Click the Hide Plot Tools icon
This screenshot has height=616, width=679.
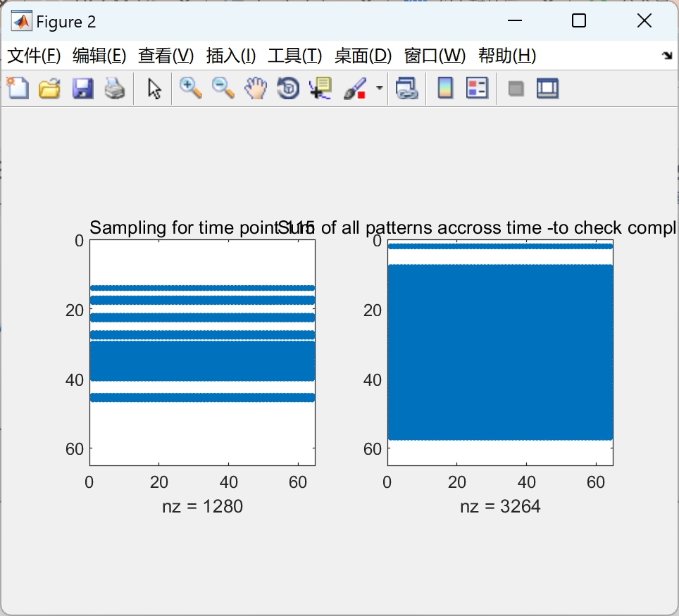(516, 89)
